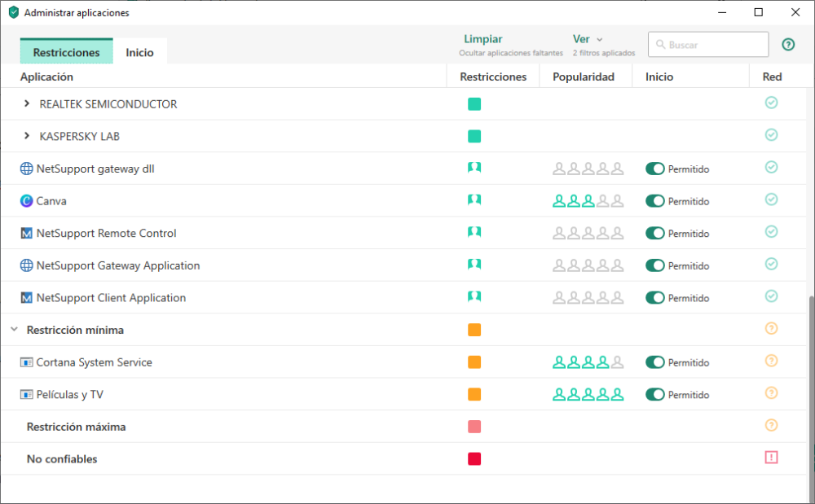Disable startup for Cortana System Service

click(655, 362)
